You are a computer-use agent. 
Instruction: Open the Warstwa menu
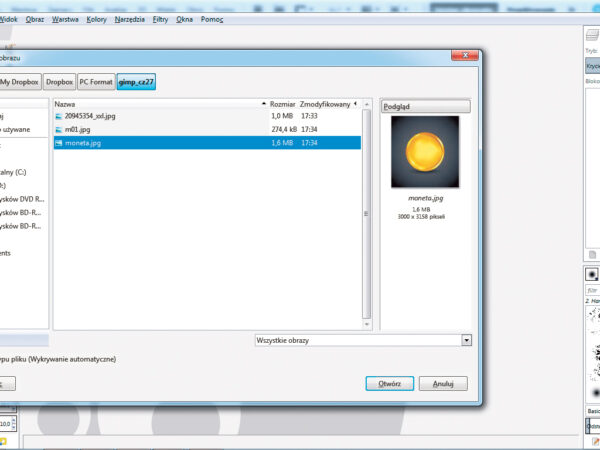point(64,19)
